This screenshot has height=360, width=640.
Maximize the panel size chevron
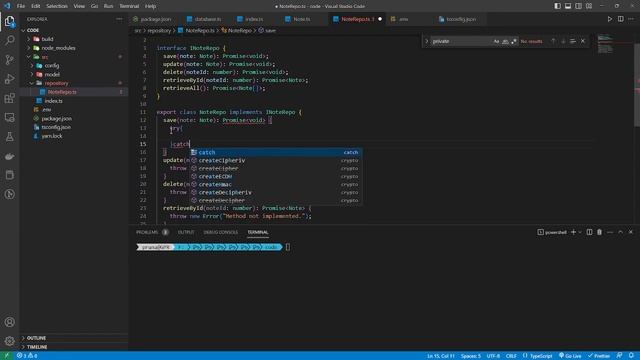[620, 232]
